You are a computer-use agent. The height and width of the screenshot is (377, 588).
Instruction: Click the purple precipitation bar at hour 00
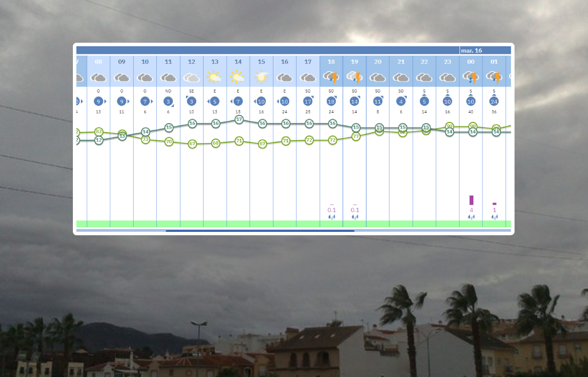click(x=471, y=200)
